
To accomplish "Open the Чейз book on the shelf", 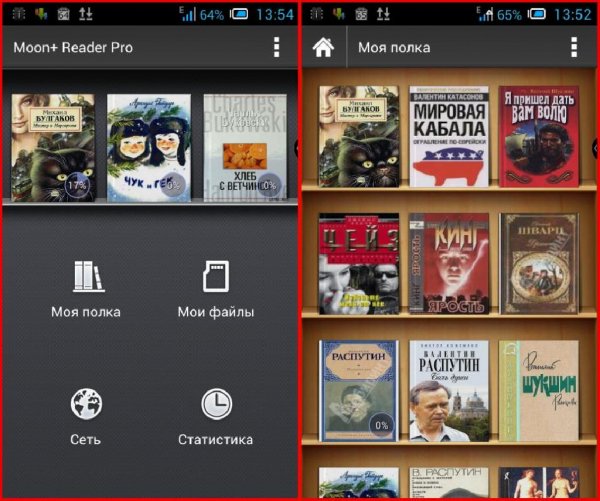I will click(359, 264).
